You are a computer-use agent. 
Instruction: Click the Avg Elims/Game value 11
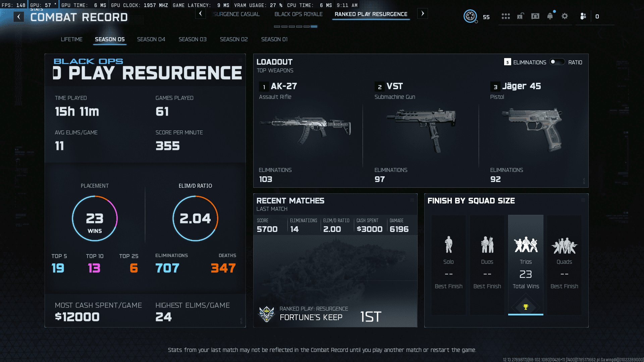pyautogui.click(x=59, y=146)
